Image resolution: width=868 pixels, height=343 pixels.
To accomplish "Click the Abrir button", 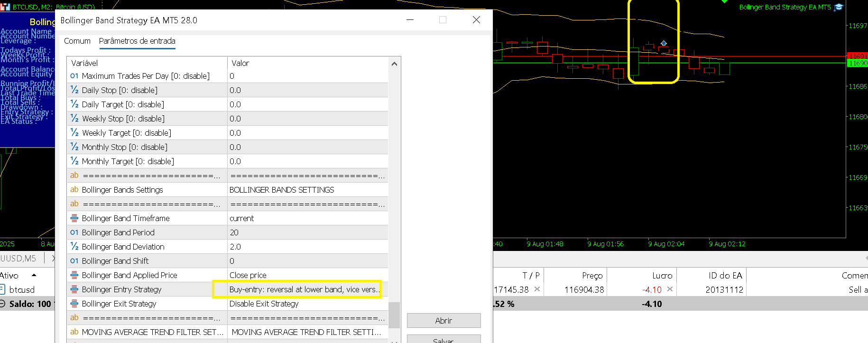I will click(443, 321).
